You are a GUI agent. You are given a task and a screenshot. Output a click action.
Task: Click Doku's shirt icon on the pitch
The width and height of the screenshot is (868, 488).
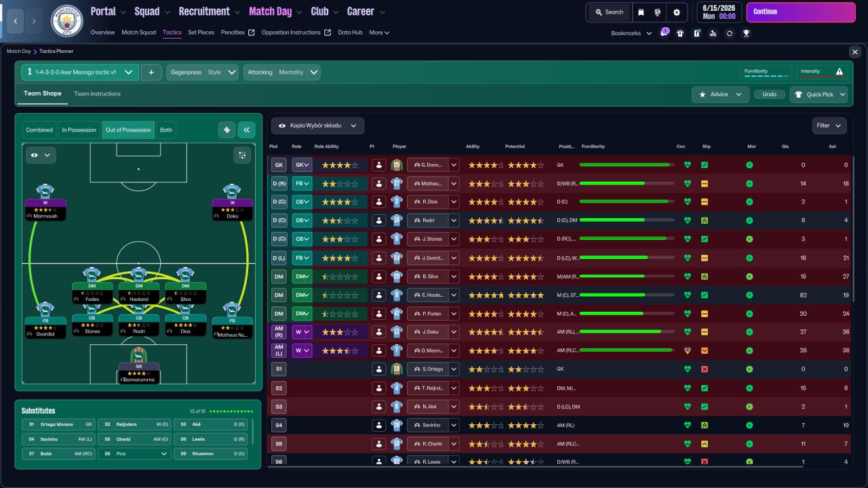point(233,192)
